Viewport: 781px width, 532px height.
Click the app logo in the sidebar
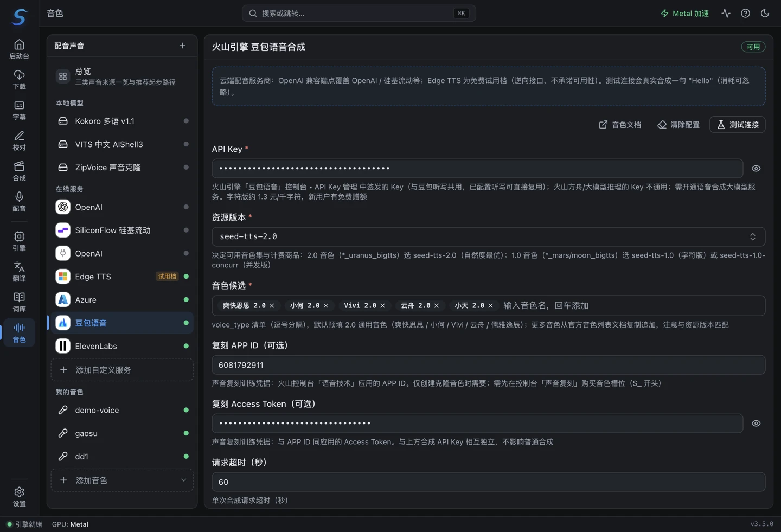[20, 17]
